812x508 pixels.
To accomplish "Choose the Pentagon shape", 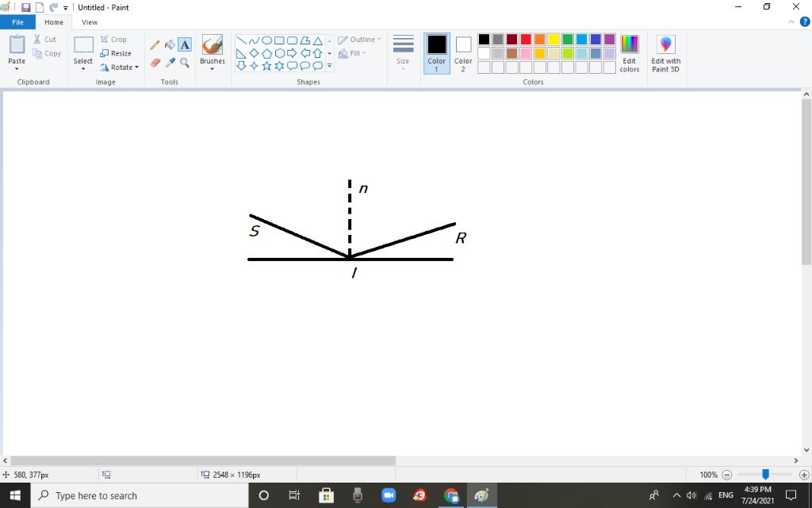I will tap(266, 53).
